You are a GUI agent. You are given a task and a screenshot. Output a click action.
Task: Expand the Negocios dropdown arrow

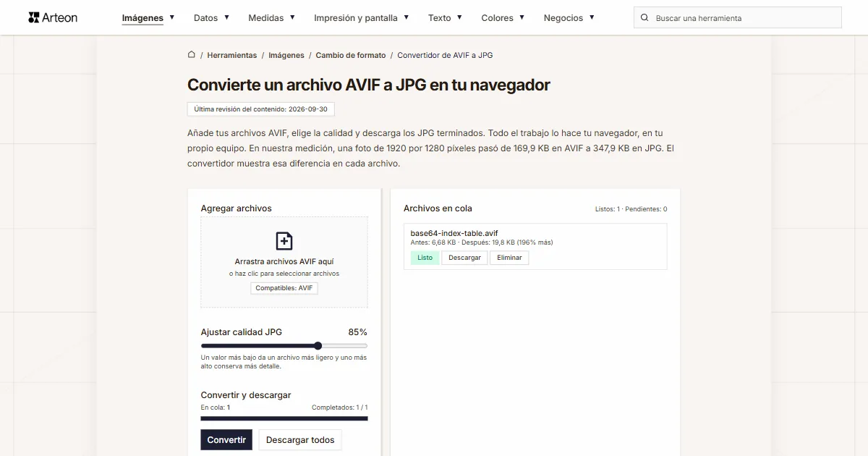click(592, 17)
